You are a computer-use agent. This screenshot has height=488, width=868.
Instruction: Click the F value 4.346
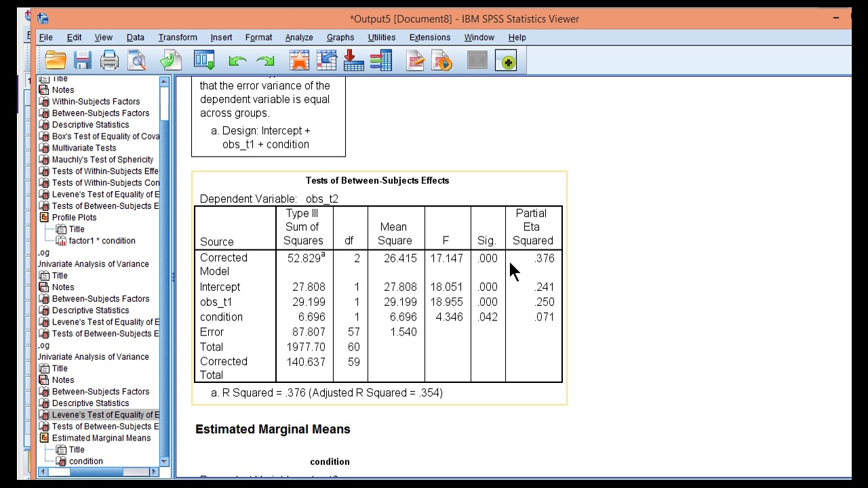pyautogui.click(x=449, y=317)
